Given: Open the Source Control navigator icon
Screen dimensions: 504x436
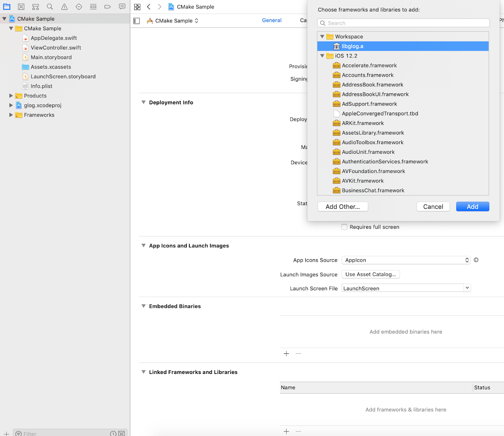Looking at the screenshot, I should (21, 7).
